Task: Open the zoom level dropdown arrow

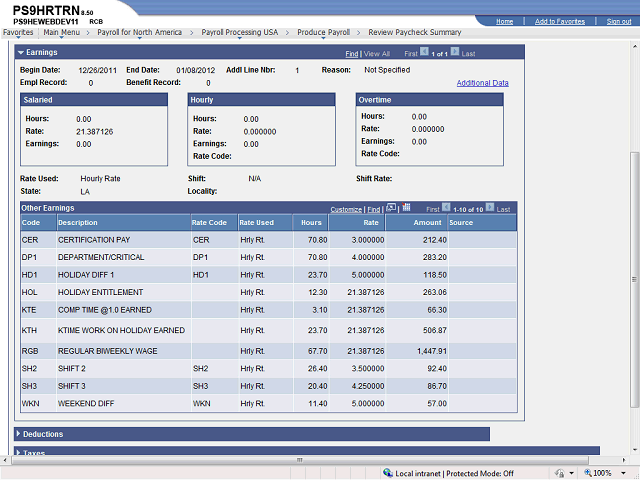Action: pyautogui.click(x=623, y=473)
